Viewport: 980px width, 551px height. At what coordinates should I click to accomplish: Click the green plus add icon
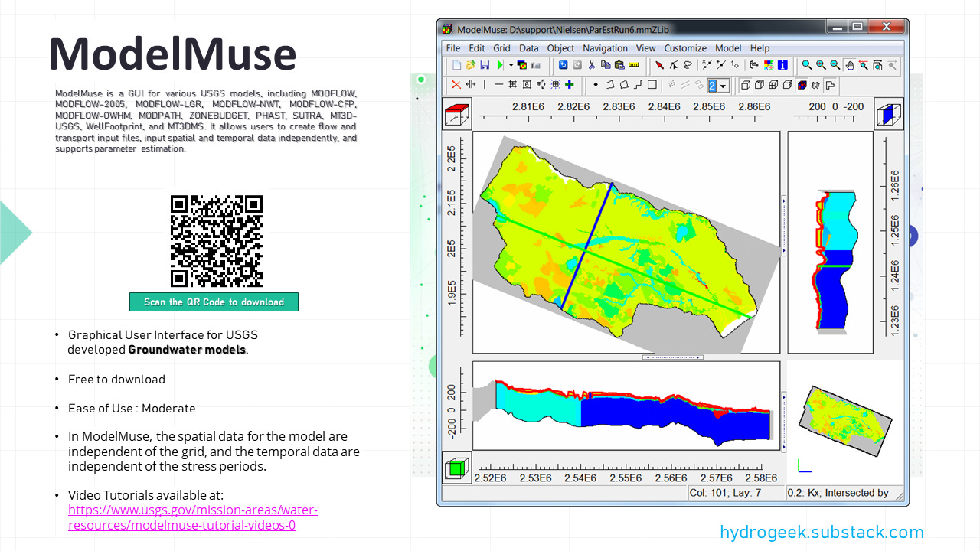[569, 85]
